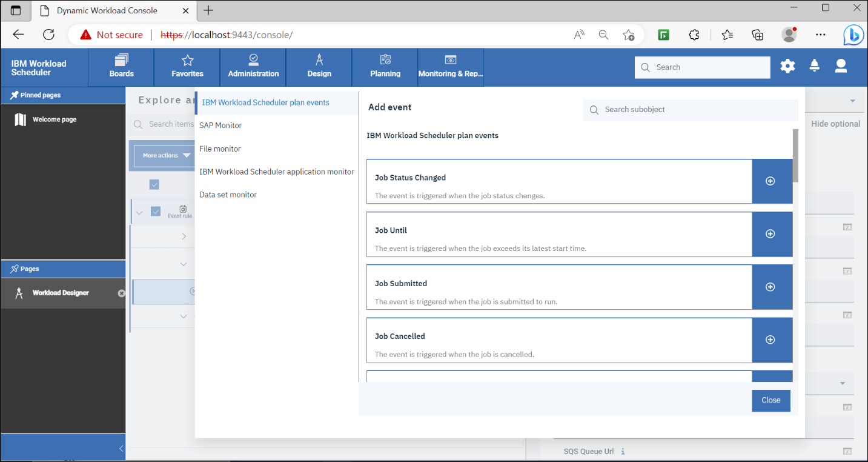
Task: Add the Job Cancelled event
Action: tap(772, 340)
